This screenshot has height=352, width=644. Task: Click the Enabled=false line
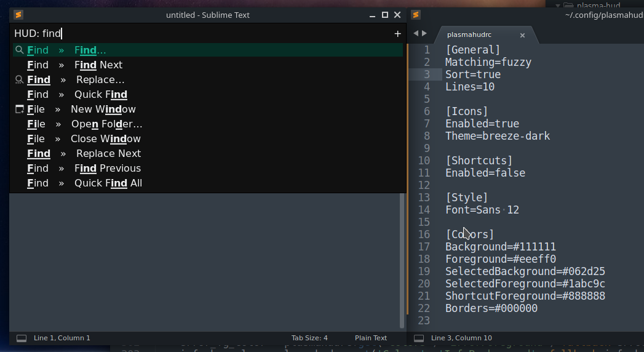point(485,173)
